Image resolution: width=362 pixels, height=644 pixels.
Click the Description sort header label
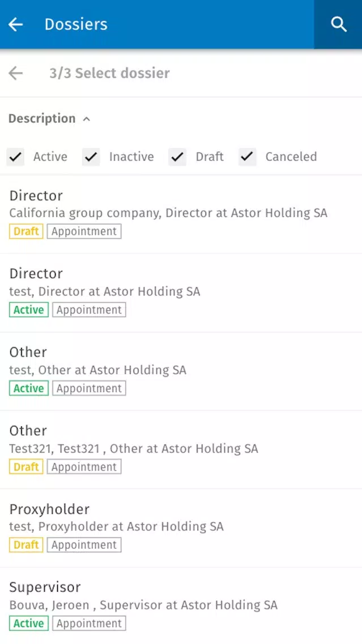pos(42,118)
